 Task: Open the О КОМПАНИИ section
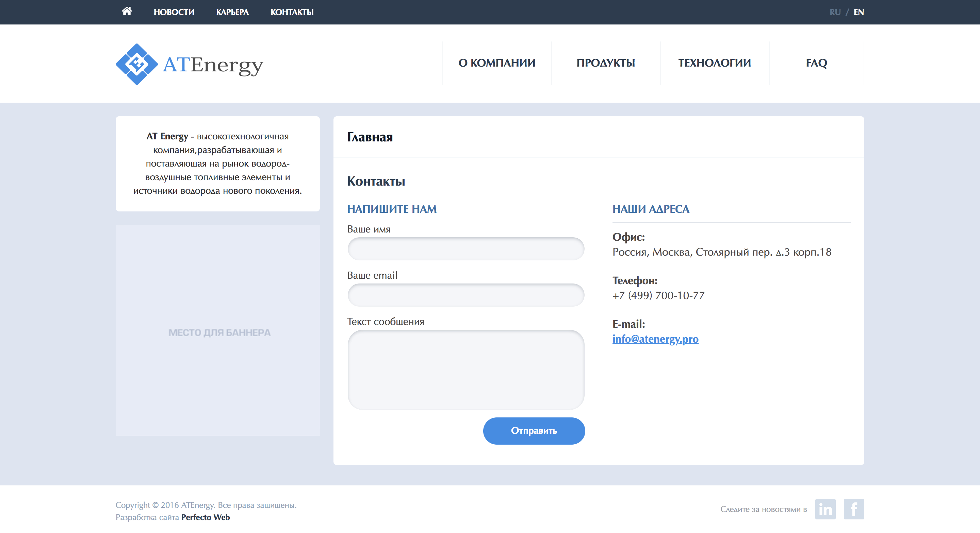[x=497, y=63]
